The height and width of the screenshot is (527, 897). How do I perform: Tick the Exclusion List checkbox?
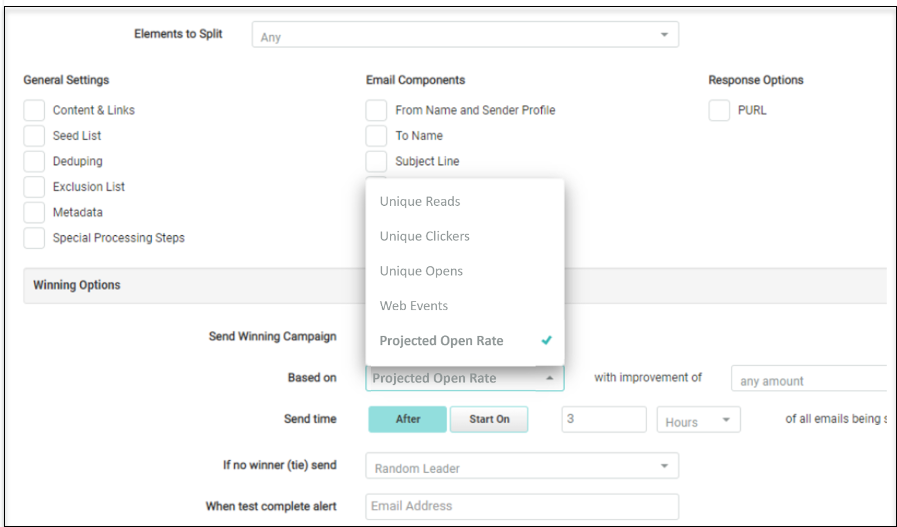point(35,187)
